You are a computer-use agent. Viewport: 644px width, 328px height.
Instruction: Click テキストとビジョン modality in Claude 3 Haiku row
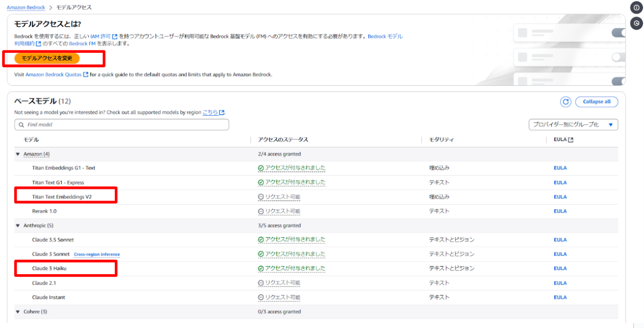[452, 268]
